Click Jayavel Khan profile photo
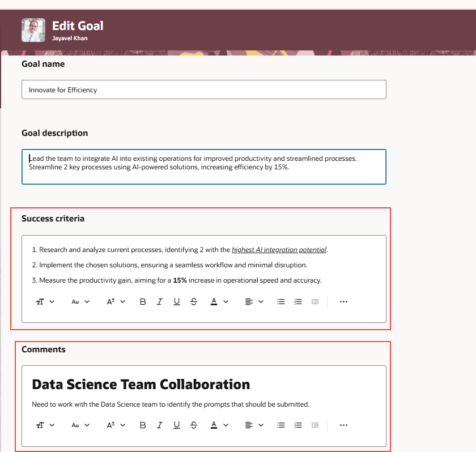Image resolution: width=476 pixels, height=452 pixels. [x=33, y=30]
